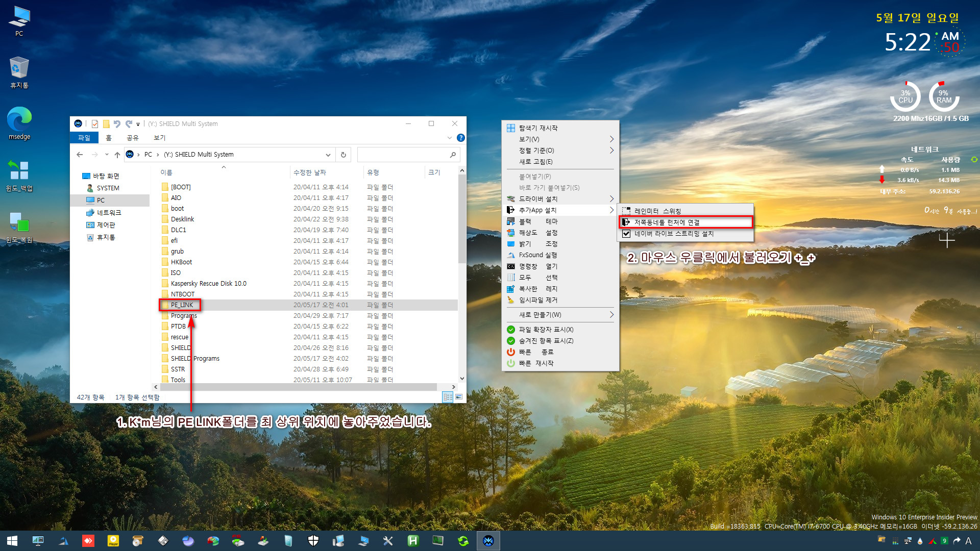Select 탐색기 재시작 in context menu
The width and height of the screenshot is (980, 551).
click(x=560, y=128)
